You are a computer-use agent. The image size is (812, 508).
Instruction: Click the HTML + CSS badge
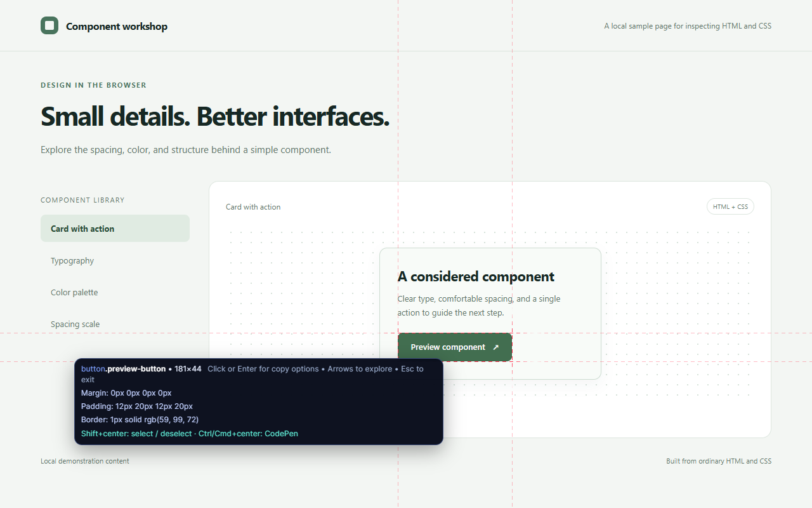coord(730,206)
